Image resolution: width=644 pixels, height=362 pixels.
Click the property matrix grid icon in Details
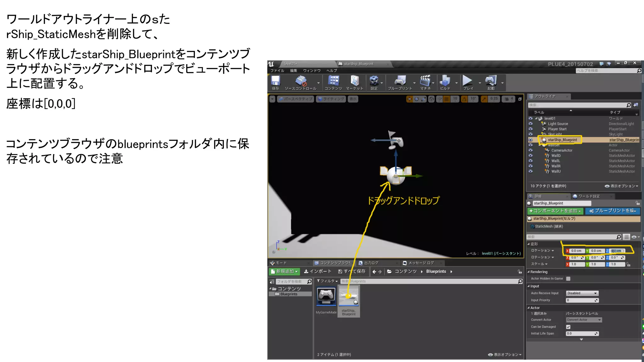pyautogui.click(x=626, y=237)
